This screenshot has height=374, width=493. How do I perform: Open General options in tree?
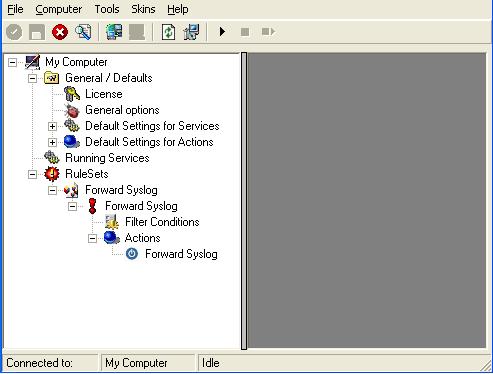point(122,110)
